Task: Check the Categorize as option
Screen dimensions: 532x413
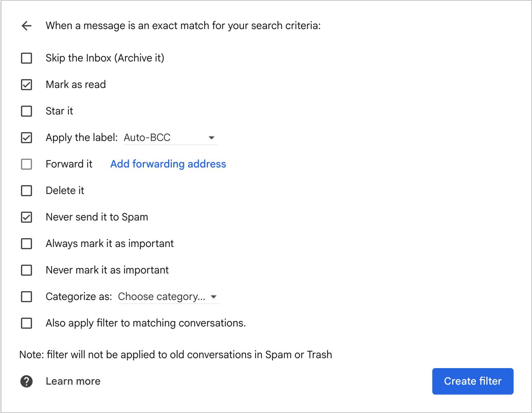Action: pyautogui.click(x=26, y=297)
